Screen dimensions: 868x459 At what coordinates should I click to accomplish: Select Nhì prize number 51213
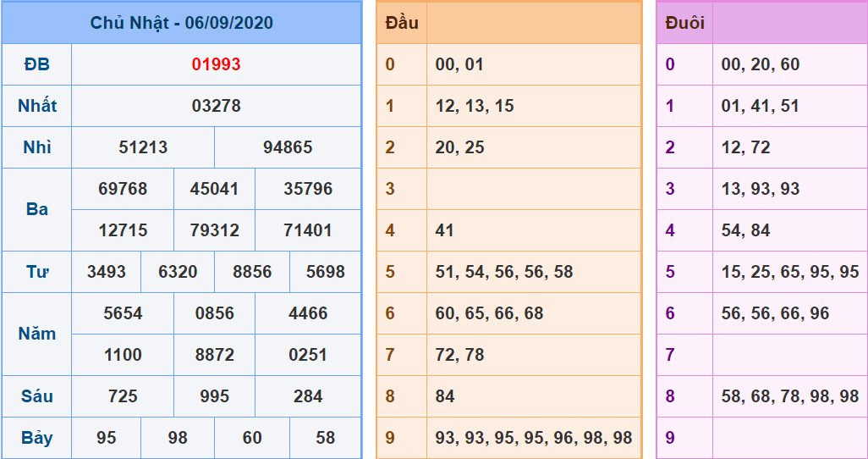coord(143,147)
